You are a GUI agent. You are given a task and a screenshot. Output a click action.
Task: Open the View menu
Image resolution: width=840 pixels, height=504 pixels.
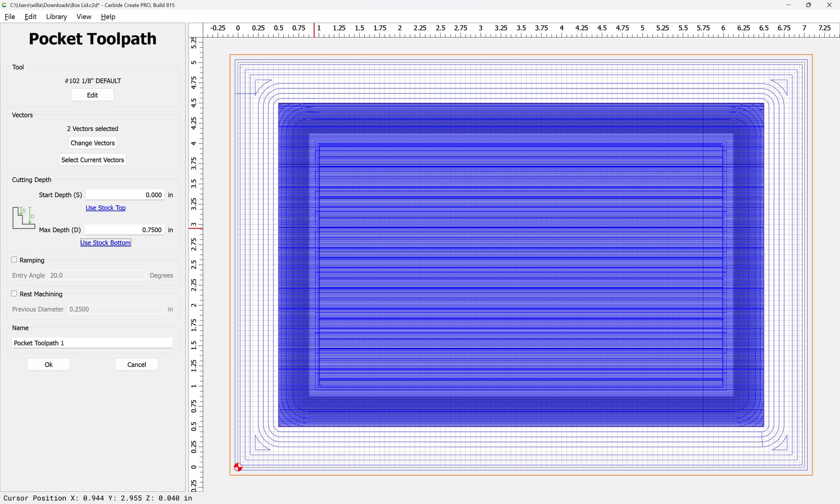(x=84, y=17)
